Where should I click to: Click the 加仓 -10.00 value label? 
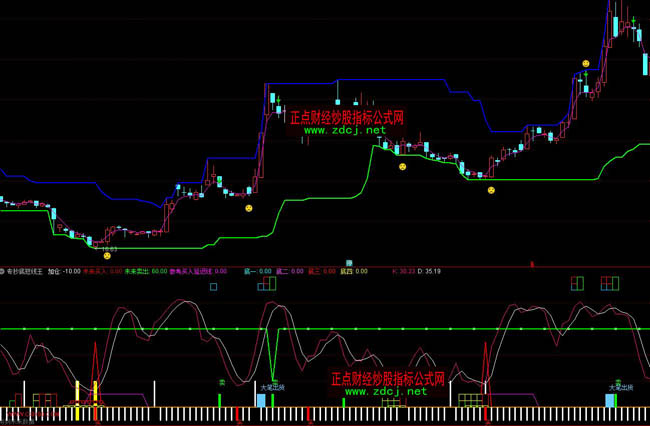(62, 271)
